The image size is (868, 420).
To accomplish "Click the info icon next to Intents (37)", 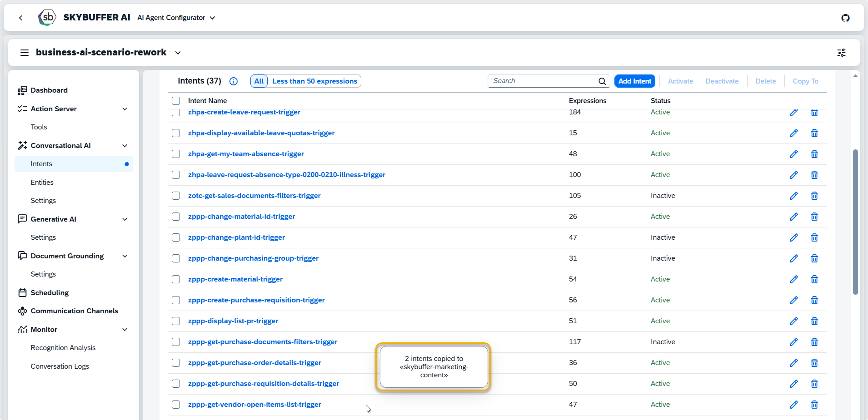I will (x=234, y=81).
